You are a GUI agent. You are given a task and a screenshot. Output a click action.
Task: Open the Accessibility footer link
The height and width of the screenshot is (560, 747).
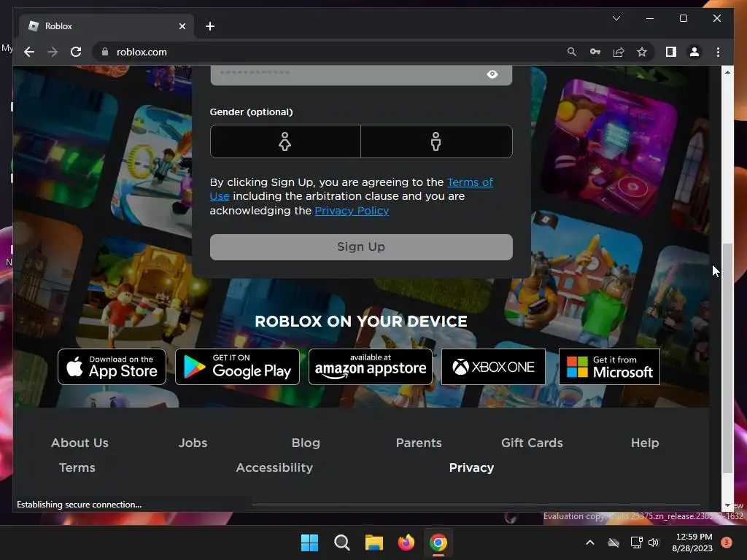tap(274, 467)
